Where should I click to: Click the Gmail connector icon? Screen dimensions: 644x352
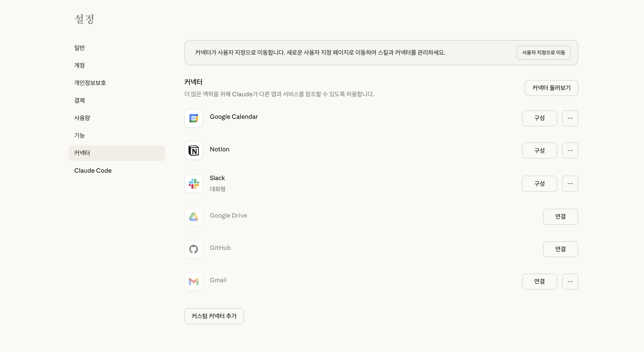click(194, 281)
